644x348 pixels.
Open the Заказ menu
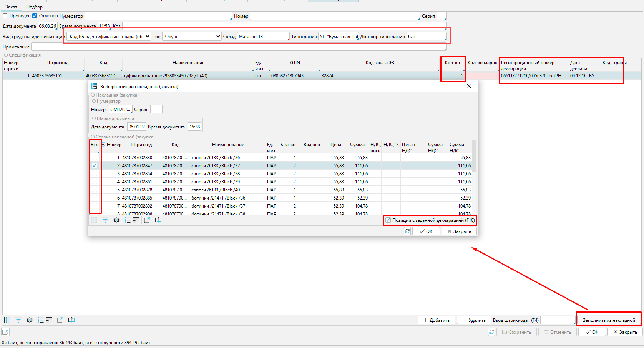point(11,7)
